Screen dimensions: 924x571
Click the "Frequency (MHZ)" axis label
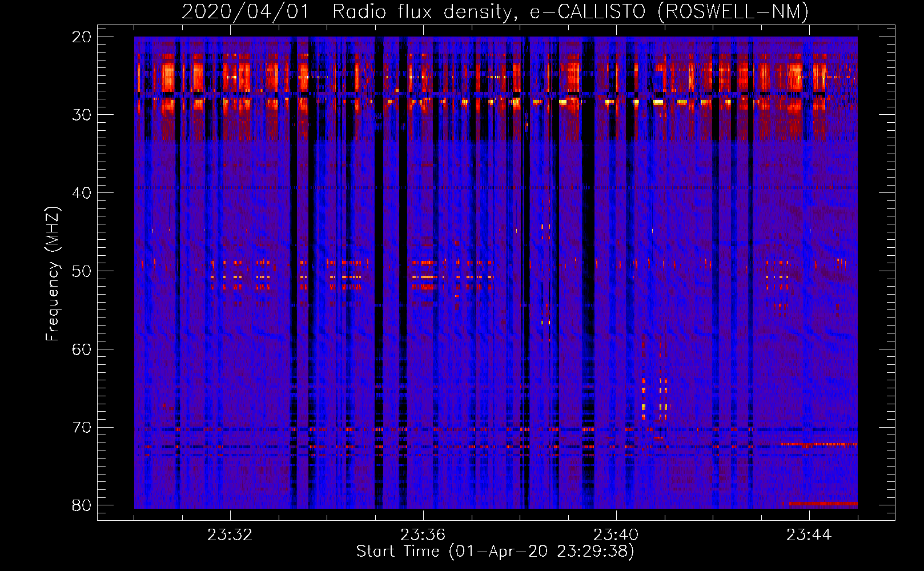click(53, 274)
